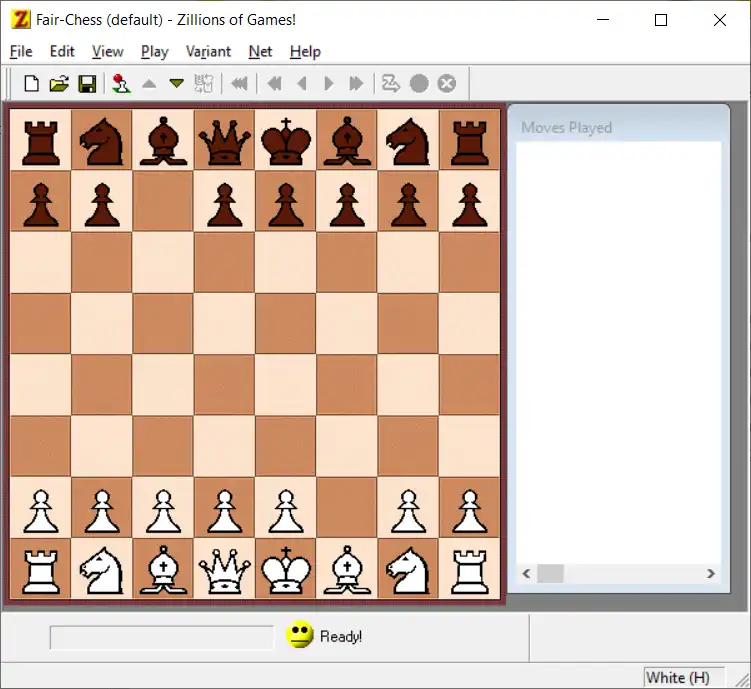751x689 pixels.
Task: Select the white knight on the queenside
Action: 102,570
